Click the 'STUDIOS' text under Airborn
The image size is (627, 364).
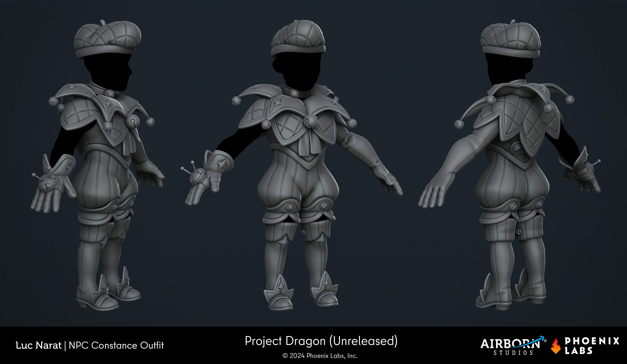513,353
